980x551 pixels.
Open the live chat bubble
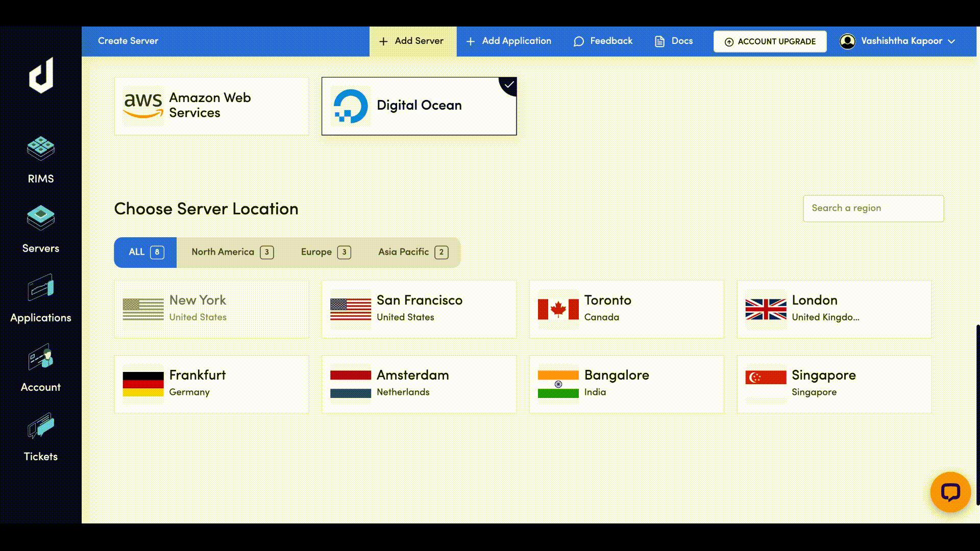(950, 492)
